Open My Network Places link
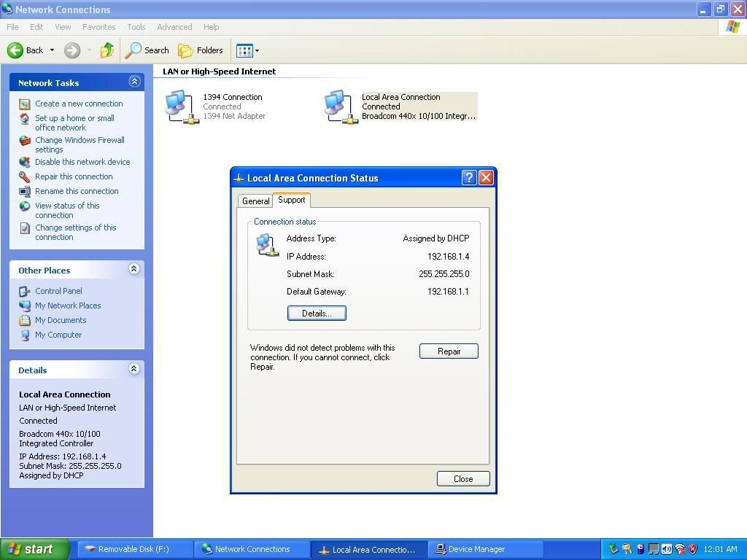This screenshot has width=747, height=560. tap(68, 306)
